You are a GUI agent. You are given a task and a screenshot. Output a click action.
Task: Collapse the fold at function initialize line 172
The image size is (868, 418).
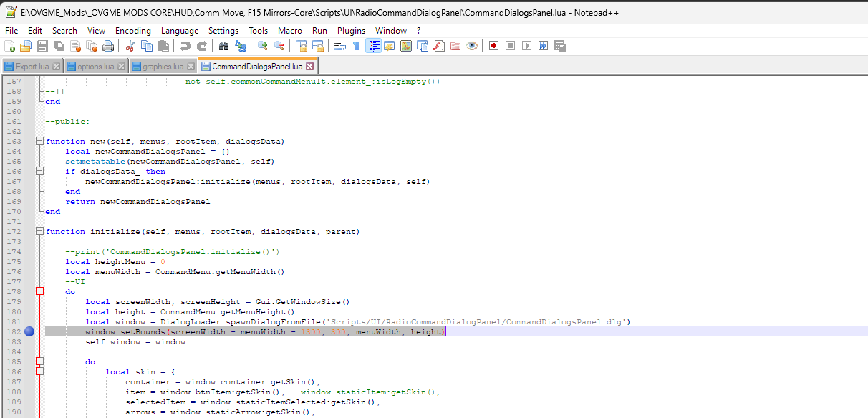coord(39,232)
